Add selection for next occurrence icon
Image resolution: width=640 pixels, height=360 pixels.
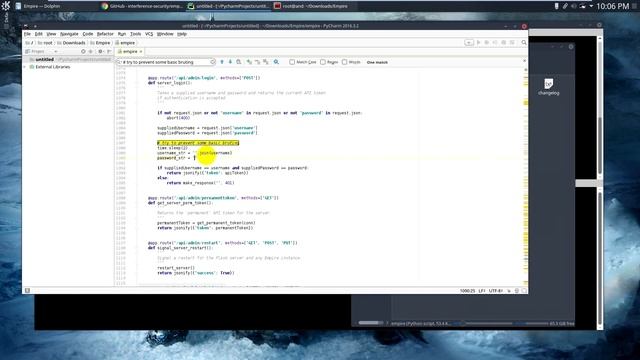[249, 62]
